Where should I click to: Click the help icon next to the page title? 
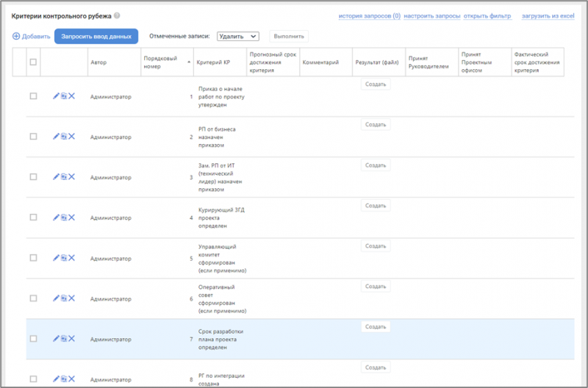[117, 15]
